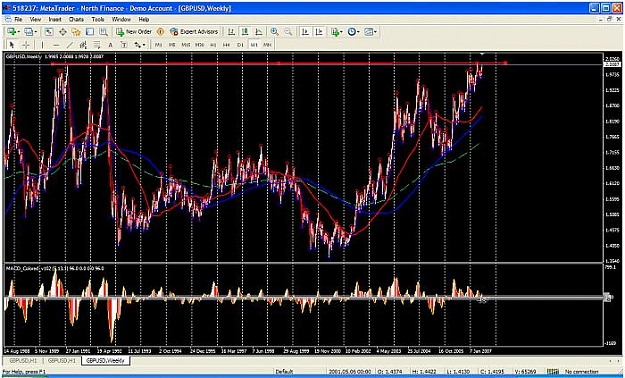Show the Terminal window icon

coord(90,32)
